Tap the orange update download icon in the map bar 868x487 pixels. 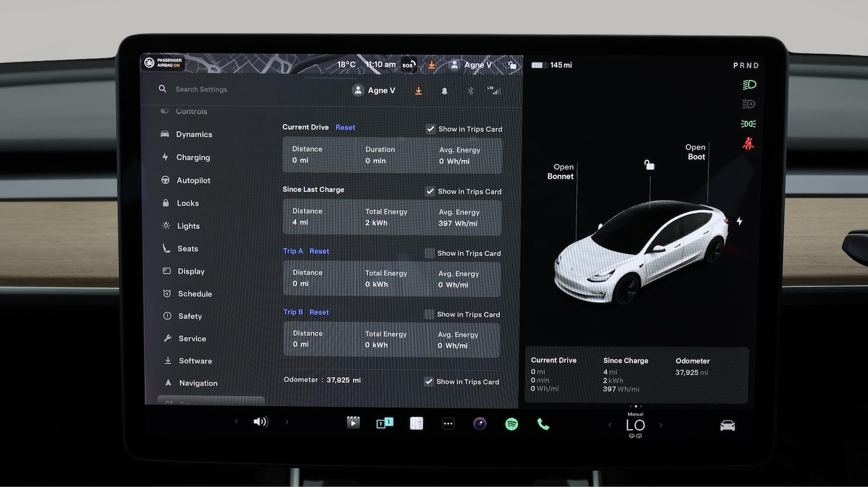point(432,65)
